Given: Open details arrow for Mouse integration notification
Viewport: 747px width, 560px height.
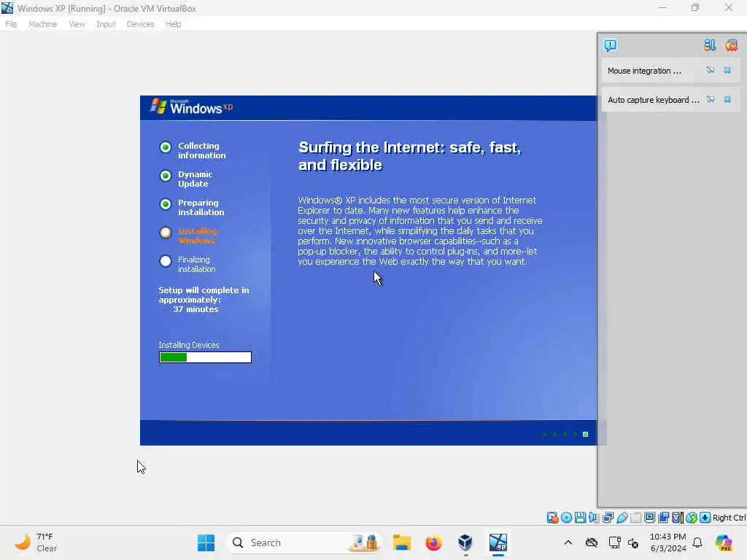Looking at the screenshot, I should (711, 71).
